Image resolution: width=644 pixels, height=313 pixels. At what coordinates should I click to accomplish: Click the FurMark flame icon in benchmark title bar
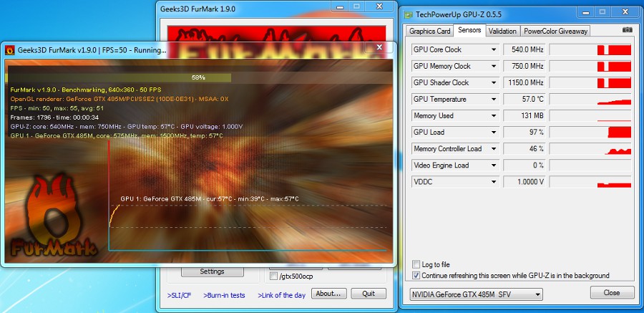(x=10, y=51)
